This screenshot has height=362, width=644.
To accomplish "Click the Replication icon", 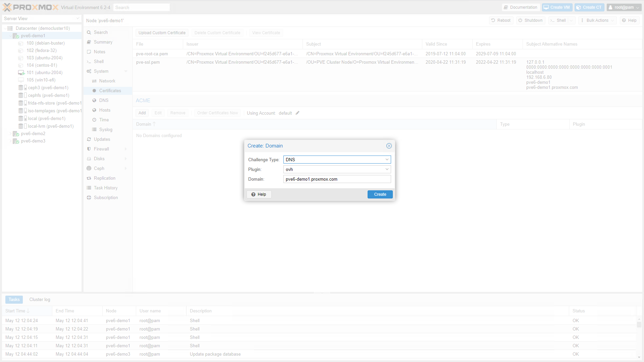I will (89, 178).
